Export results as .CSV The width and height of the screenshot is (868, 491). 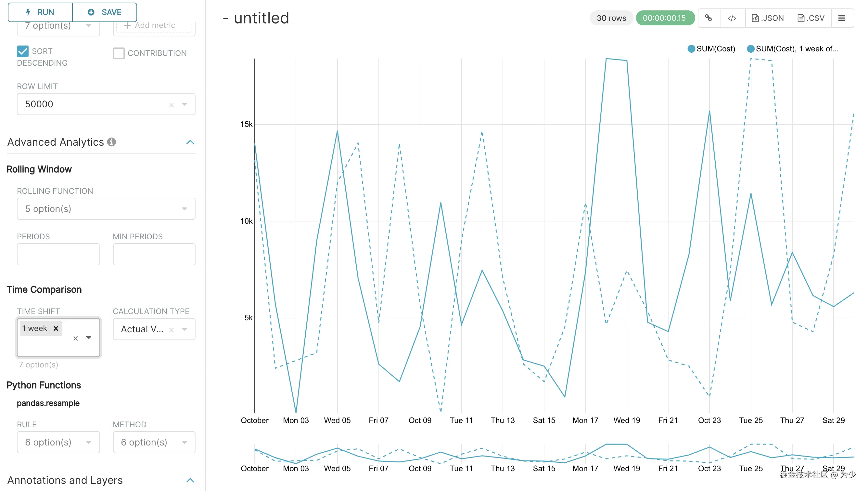[811, 18]
